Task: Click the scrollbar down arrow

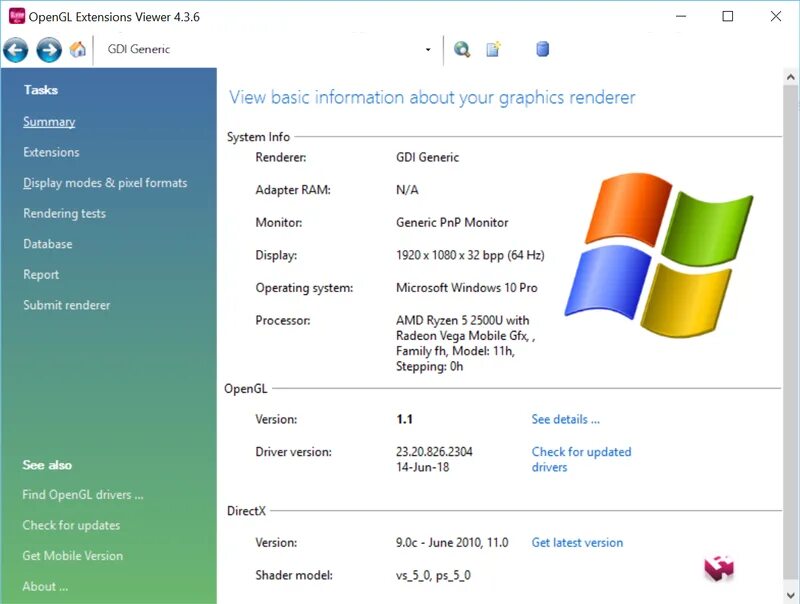Action: tap(790, 595)
